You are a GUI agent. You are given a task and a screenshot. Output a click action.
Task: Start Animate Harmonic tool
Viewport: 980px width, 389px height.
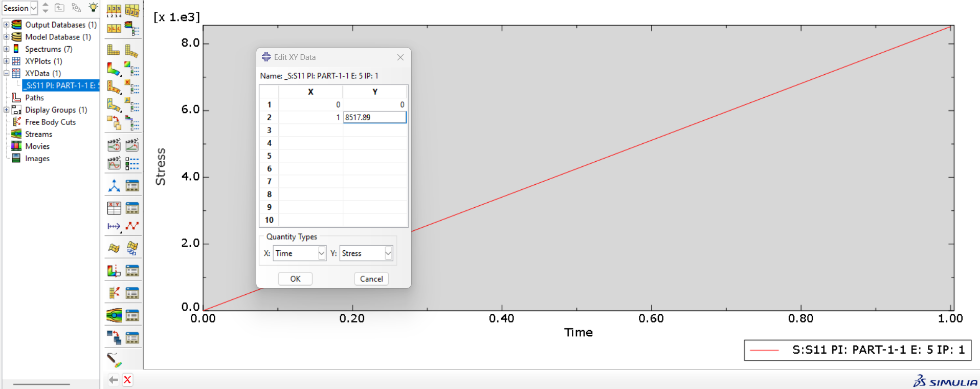[x=114, y=163]
